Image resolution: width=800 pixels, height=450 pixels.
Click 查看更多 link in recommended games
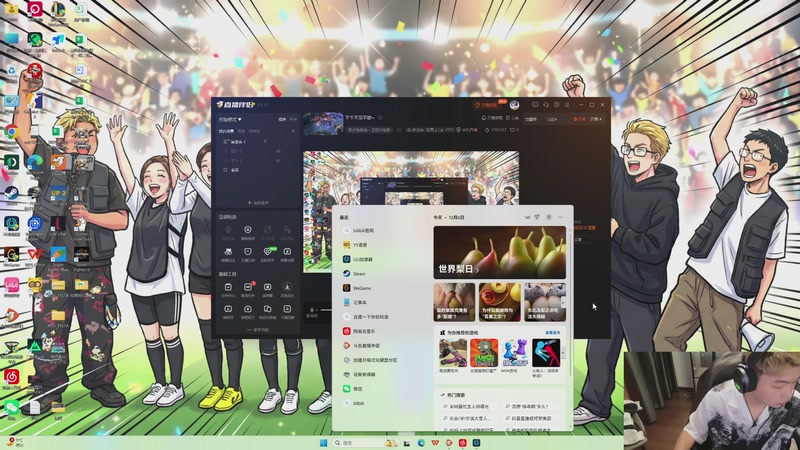(x=553, y=333)
